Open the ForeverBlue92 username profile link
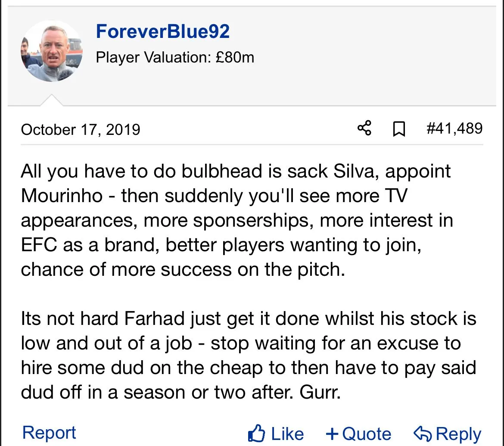This screenshot has height=446, width=504. click(x=163, y=31)
